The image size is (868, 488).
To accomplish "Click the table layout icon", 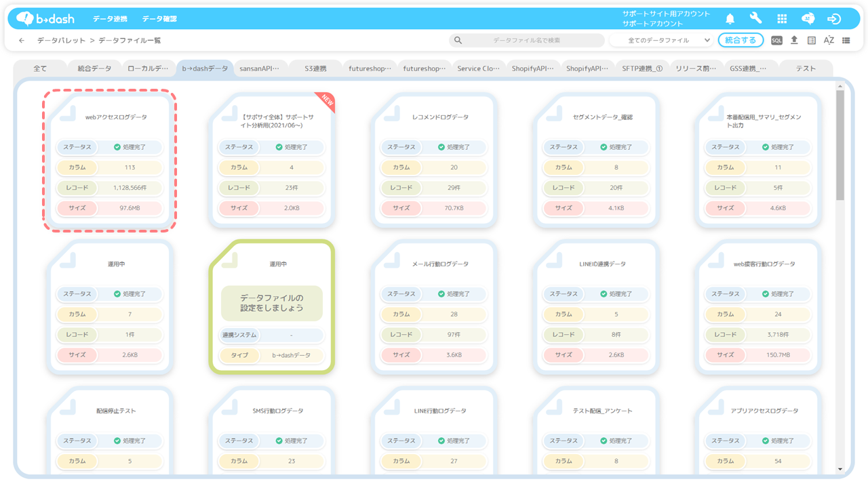I will click(812, 41).
